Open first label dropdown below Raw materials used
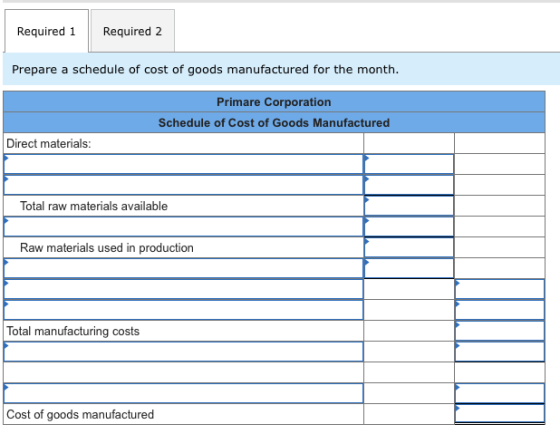The height and width of the screenshot is (434, 560). 184,268
